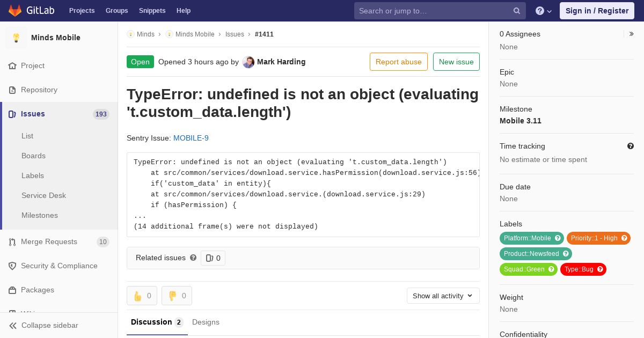Open the Groups menu in navbar

coord(116,11)
